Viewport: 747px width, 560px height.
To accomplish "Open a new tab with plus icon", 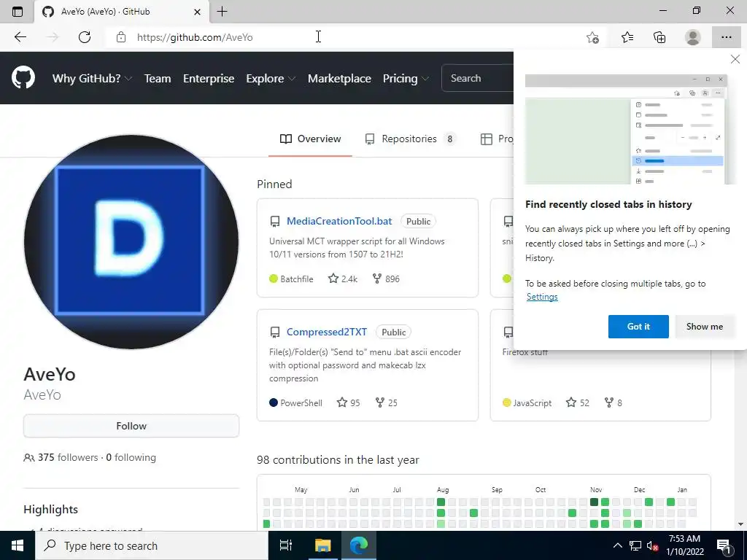I will 222,12.
